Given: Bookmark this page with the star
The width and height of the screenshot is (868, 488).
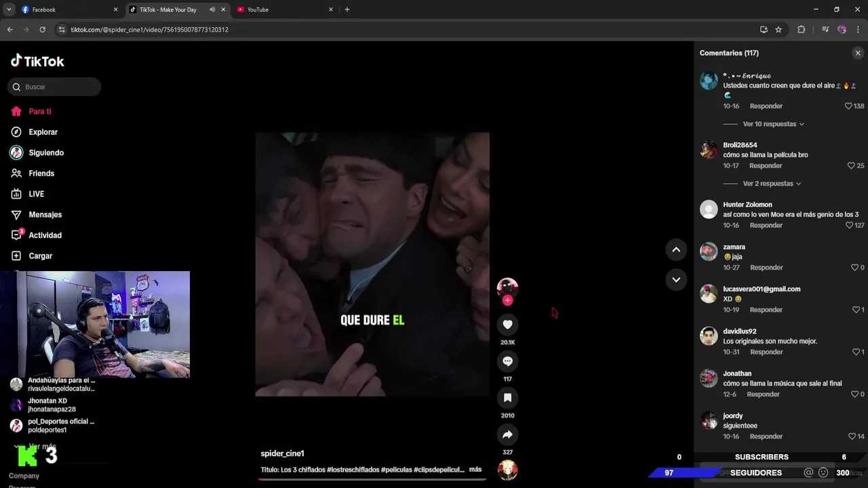Looking at the screenshot, I should 778,30.
